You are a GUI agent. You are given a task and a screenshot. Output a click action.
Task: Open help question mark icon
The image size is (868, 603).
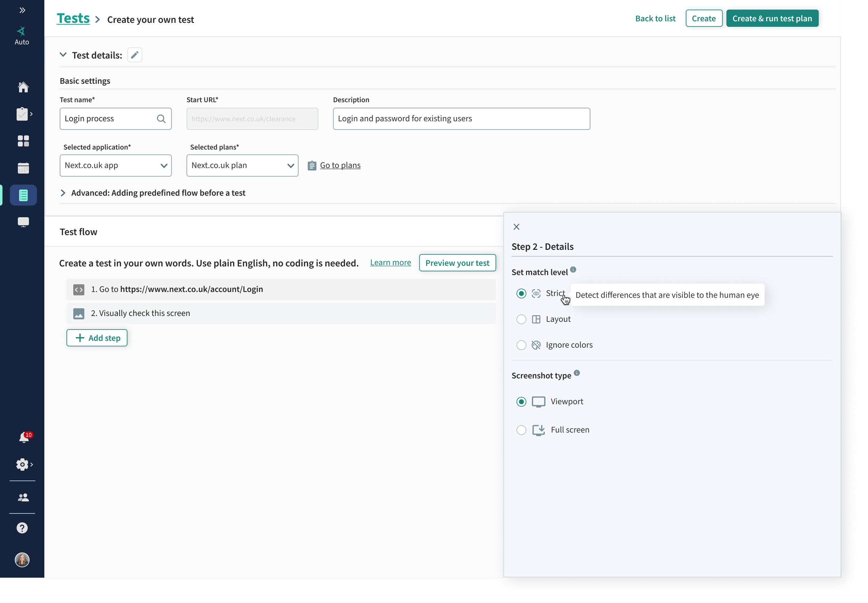[22, 528]
